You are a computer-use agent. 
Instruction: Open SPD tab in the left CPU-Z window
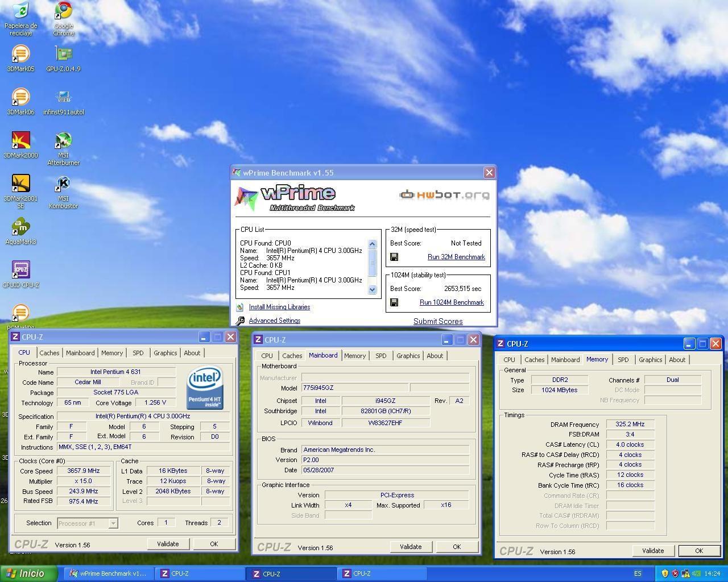[x=138, y=353]
